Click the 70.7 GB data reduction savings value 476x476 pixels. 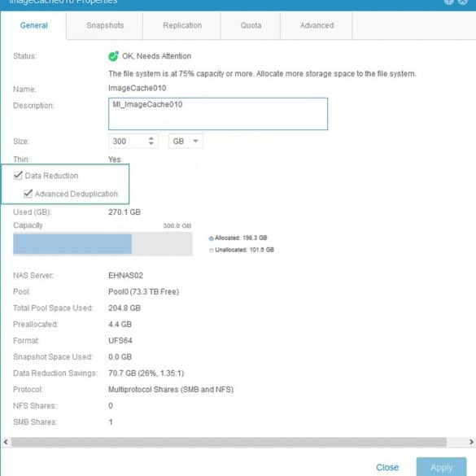pyautogui.click(x=146, y=373)
